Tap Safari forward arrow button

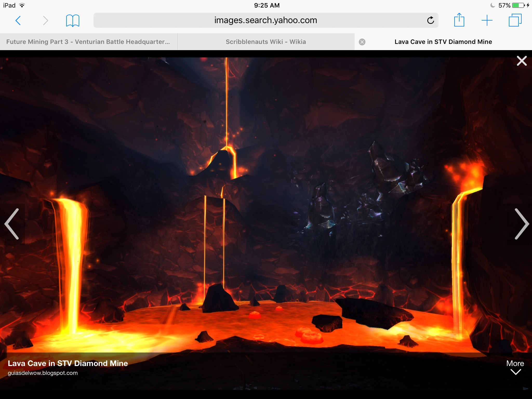coord(45,21)
